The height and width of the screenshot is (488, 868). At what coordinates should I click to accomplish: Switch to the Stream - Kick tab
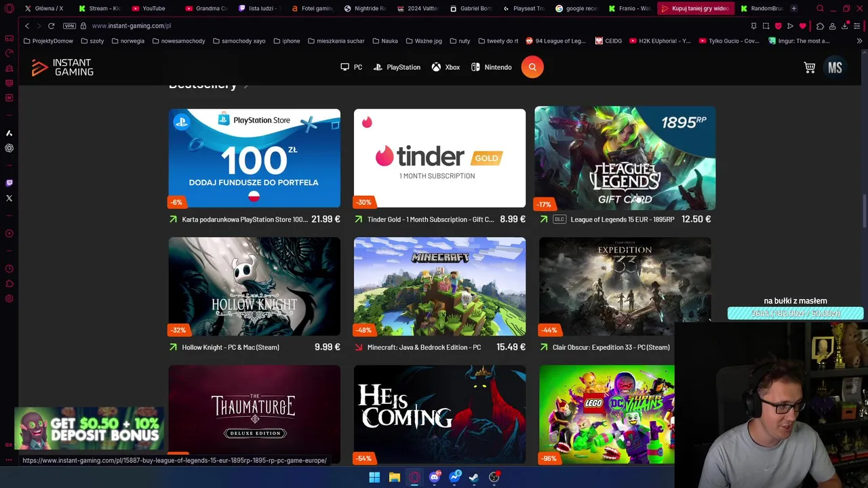pyautogui.click(x=99, y=9)
